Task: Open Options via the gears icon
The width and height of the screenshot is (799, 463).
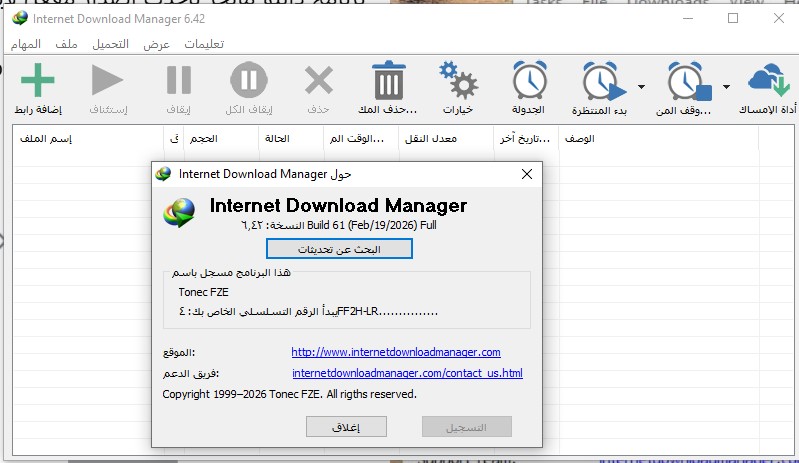Action: 458,80
